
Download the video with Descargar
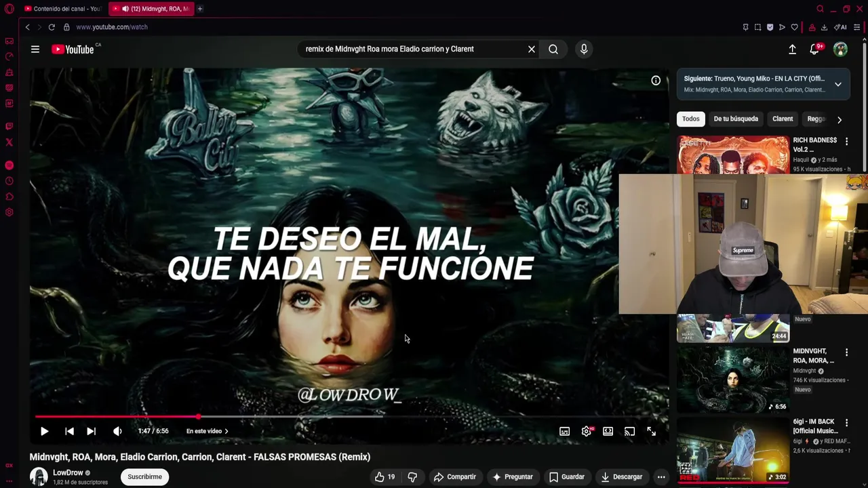[621, 477]
